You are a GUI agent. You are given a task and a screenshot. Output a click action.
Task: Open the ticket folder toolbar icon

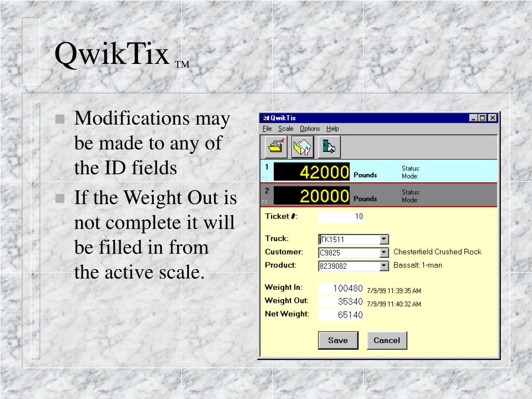[276, 147]
